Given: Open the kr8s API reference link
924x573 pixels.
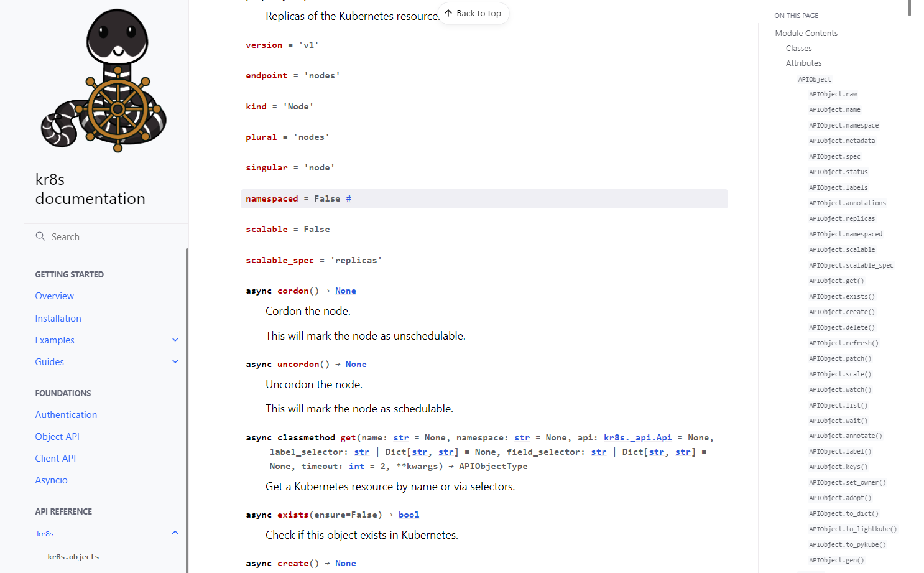Looking at the screenshot, I should point(45,534).
